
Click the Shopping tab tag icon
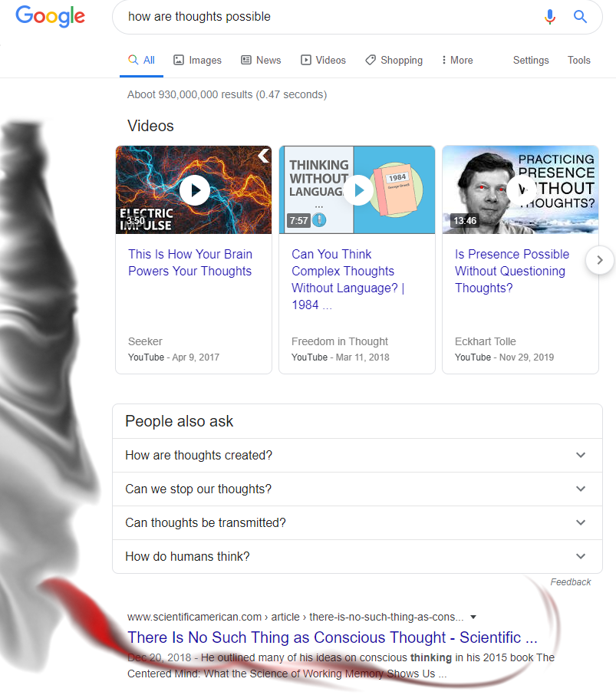point(371,60)
